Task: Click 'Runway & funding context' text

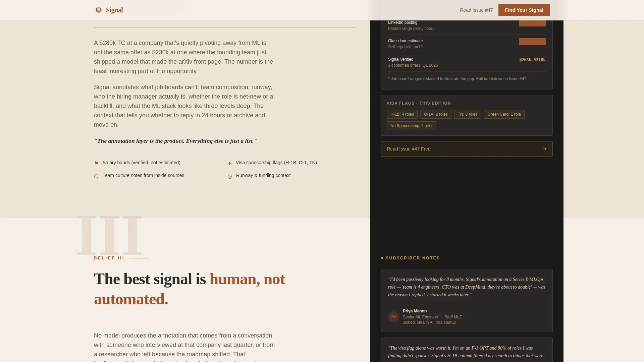Action: 263,175
